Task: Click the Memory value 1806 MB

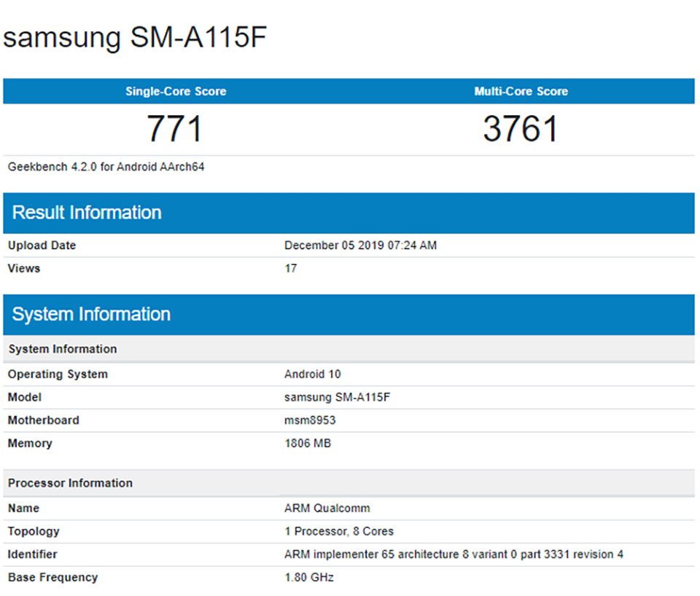Action: click(307, 443)
